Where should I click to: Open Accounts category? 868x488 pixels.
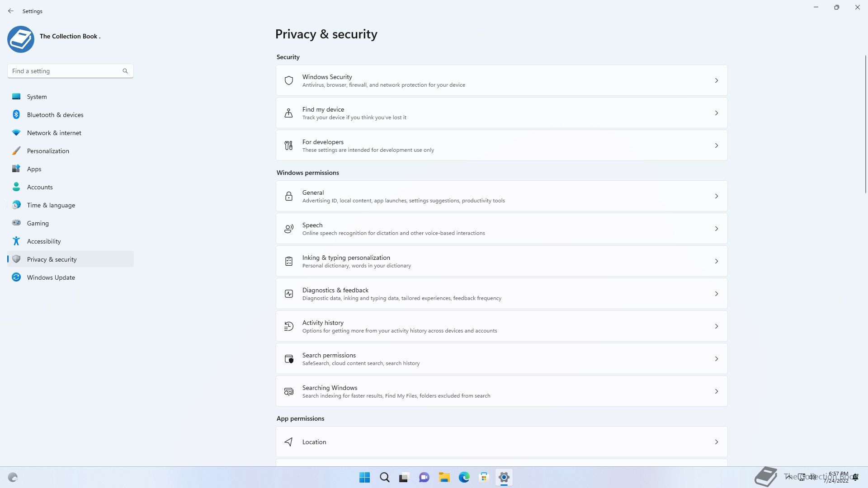point(71,187)
